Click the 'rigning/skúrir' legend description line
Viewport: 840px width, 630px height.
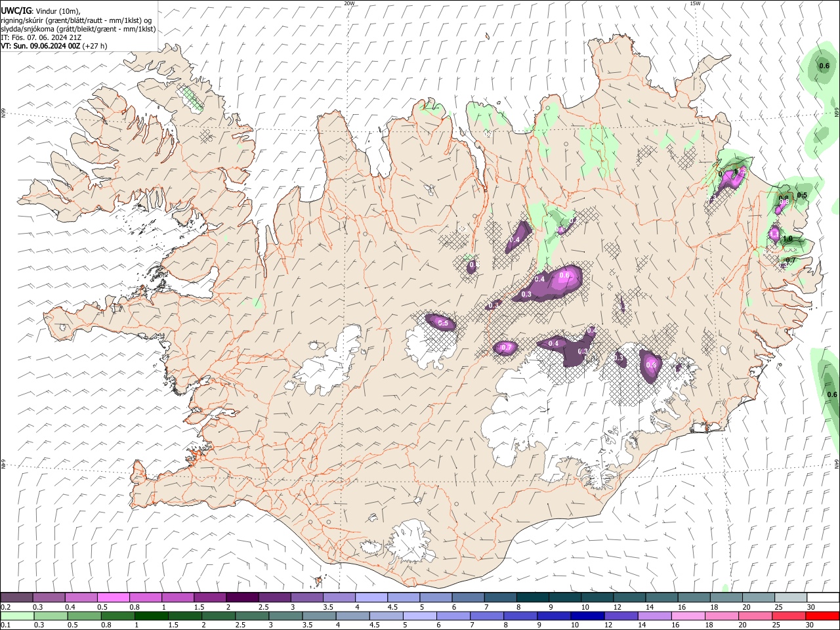pos(77,20)
